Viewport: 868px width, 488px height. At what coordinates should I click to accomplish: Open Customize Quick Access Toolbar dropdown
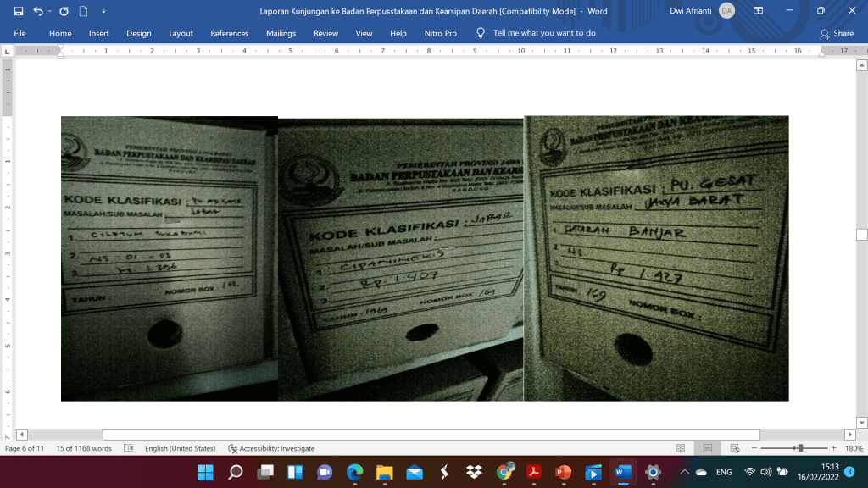[x=102, y=12]
